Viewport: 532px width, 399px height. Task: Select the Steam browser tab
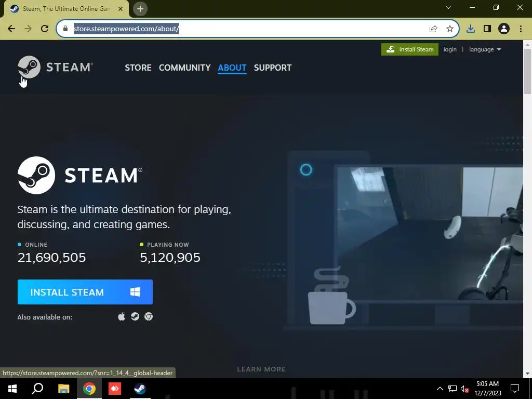[x=66, y=9]
